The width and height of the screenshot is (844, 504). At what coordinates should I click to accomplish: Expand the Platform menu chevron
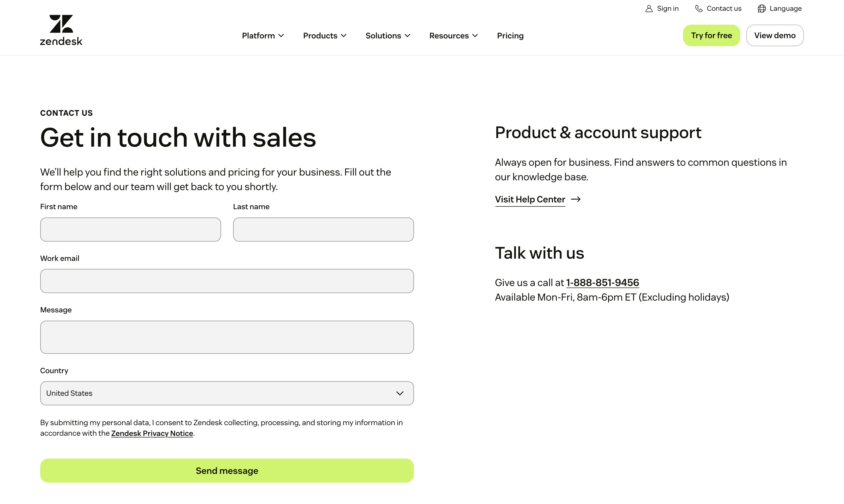pos(281,36)
